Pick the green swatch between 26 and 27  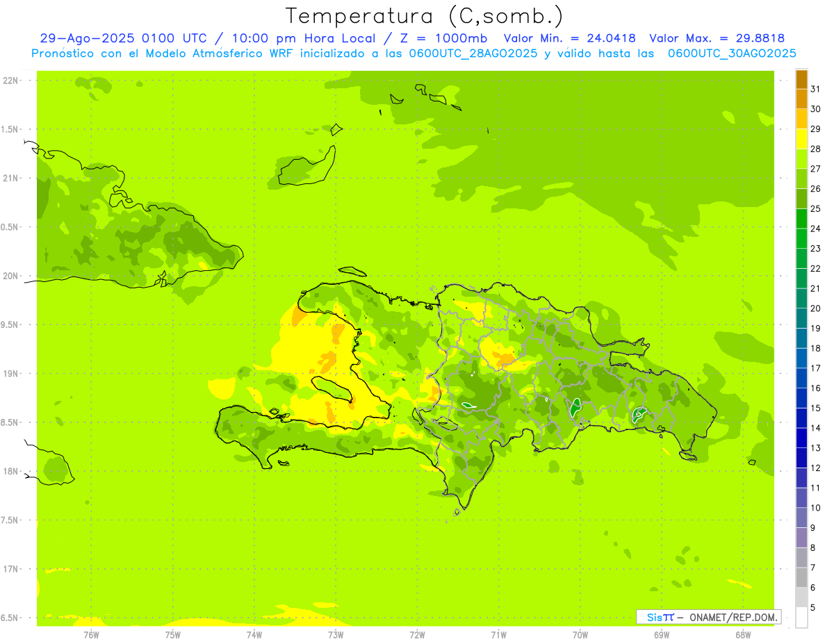click(801, 179)
